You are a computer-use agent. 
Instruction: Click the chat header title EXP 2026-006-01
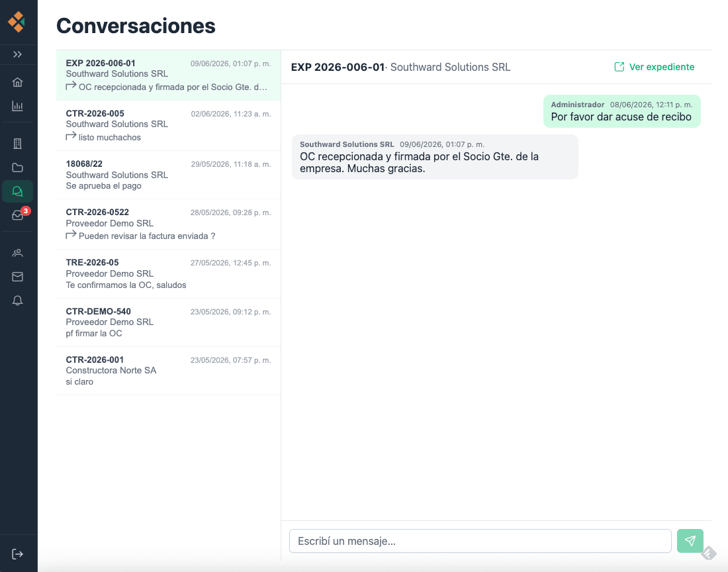[338, 67]
